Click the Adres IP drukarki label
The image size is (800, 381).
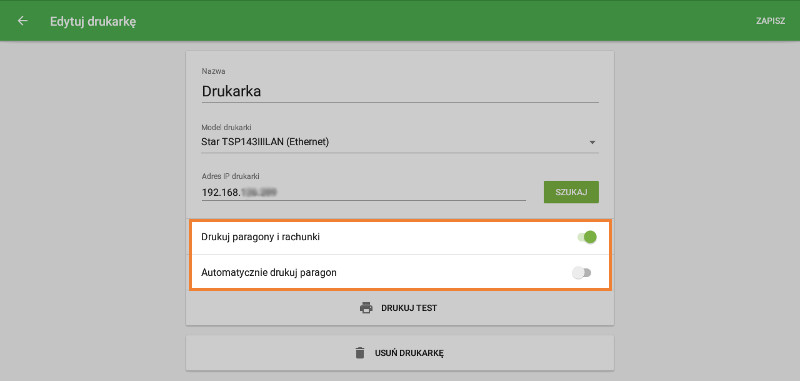click(231, 176)
